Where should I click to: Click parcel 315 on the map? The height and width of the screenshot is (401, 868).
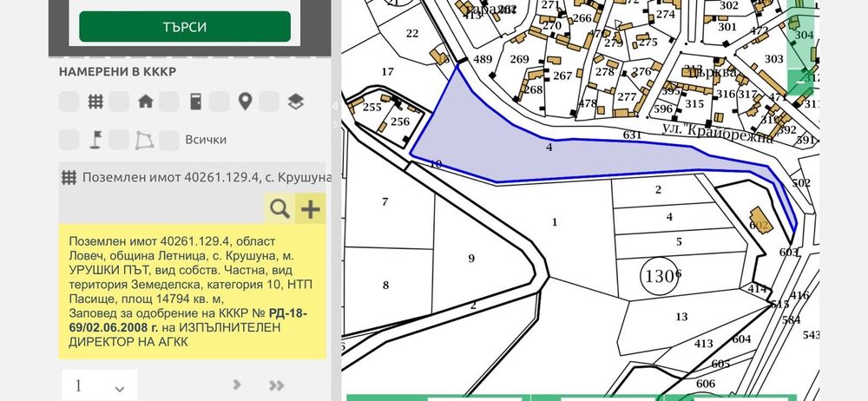click(694, 103)
